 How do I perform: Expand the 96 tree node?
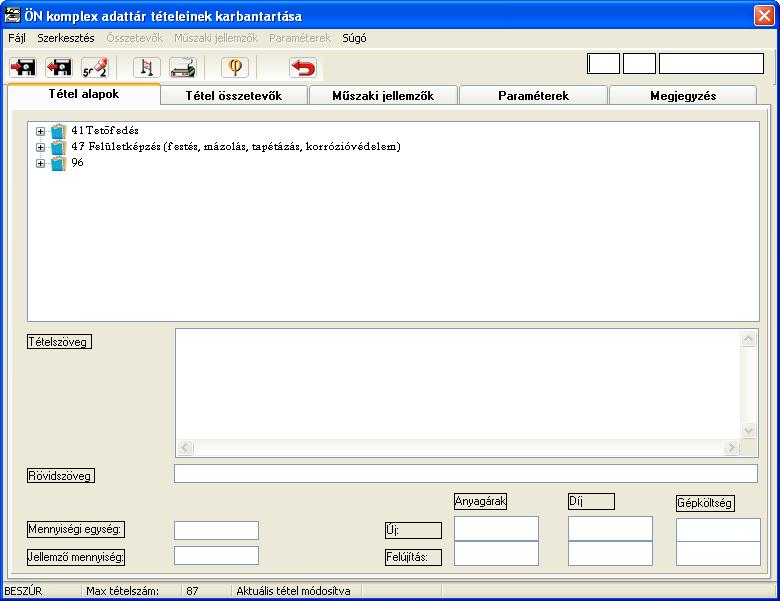point(40,163)
